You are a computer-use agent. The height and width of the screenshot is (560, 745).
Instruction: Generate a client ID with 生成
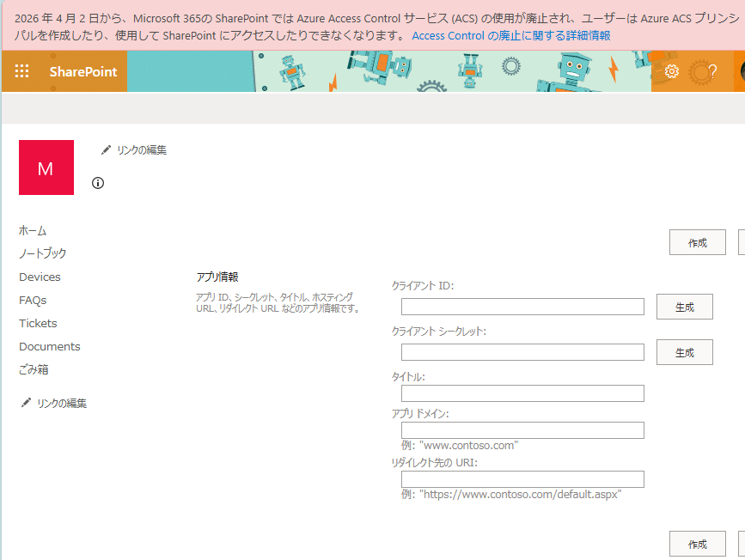pyautogui.click(x=685, y=306)
